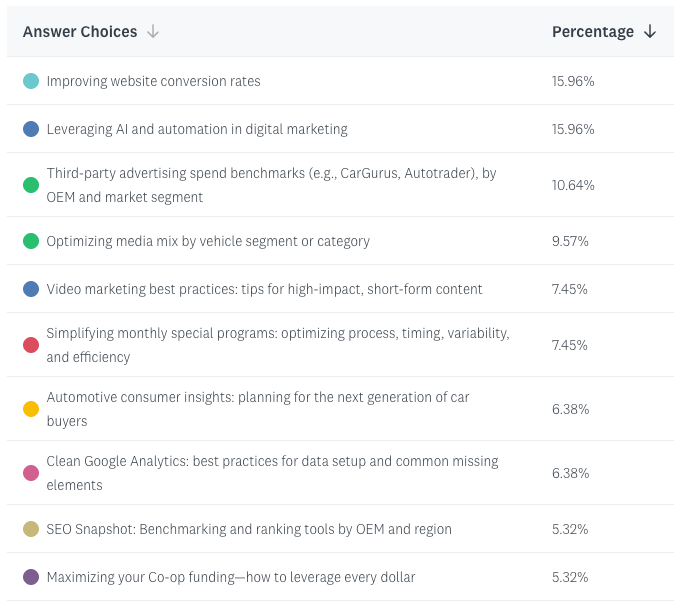Click pink swatch for Clean Google Analytics
This screenshot has width=674, height=607.
click(31, 473)
